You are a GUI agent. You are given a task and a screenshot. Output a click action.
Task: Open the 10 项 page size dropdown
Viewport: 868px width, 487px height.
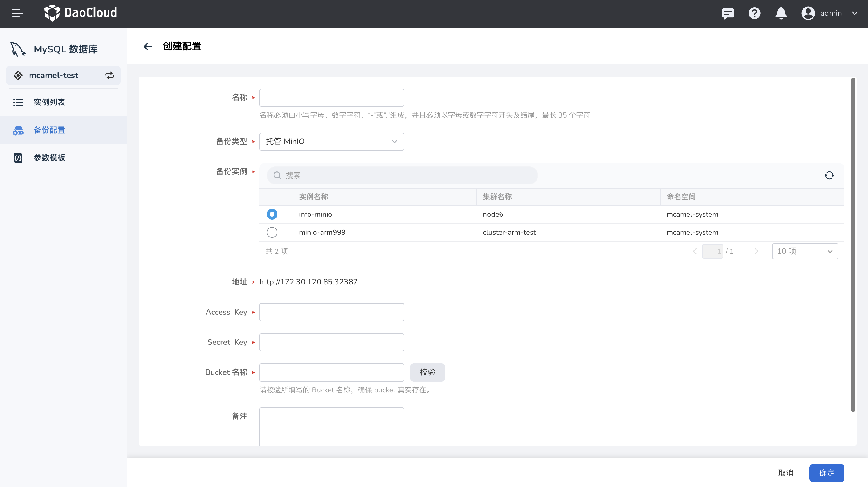tap(805, 251)
